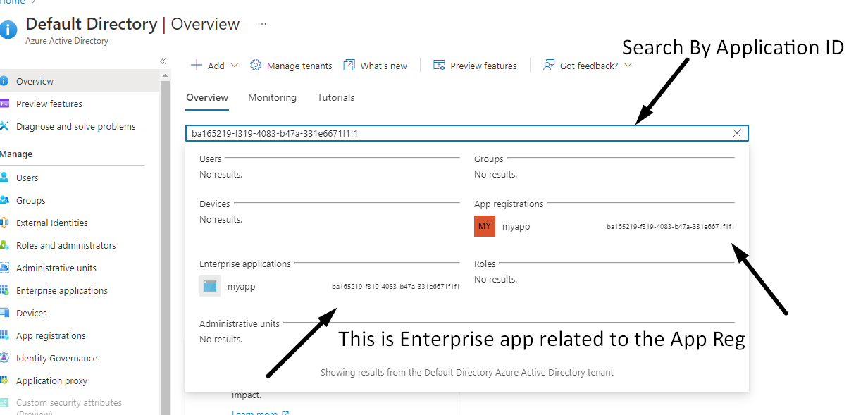Click the Application proxy icon
The width and height of the screenshot is (868, 415).
4,380
